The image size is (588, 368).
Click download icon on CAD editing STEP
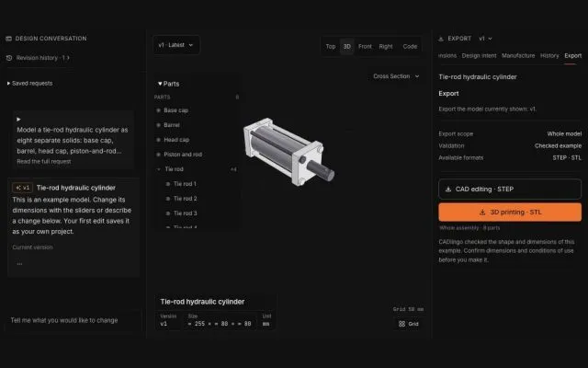coord(448,189)
